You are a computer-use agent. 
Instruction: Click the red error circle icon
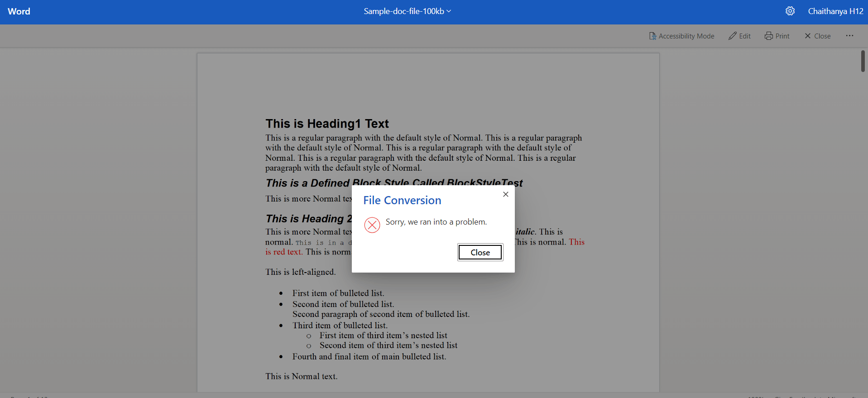click(372, 225)
